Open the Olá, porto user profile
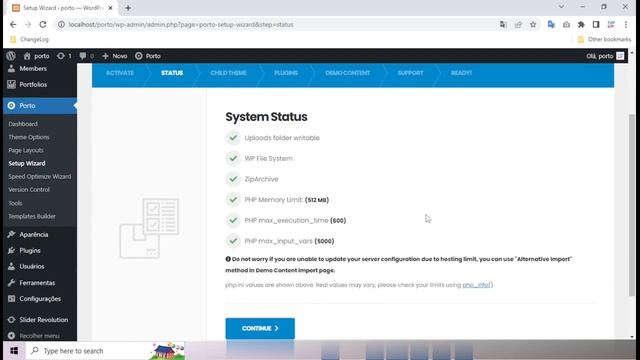The image size is (640, 360). [605, 56]
